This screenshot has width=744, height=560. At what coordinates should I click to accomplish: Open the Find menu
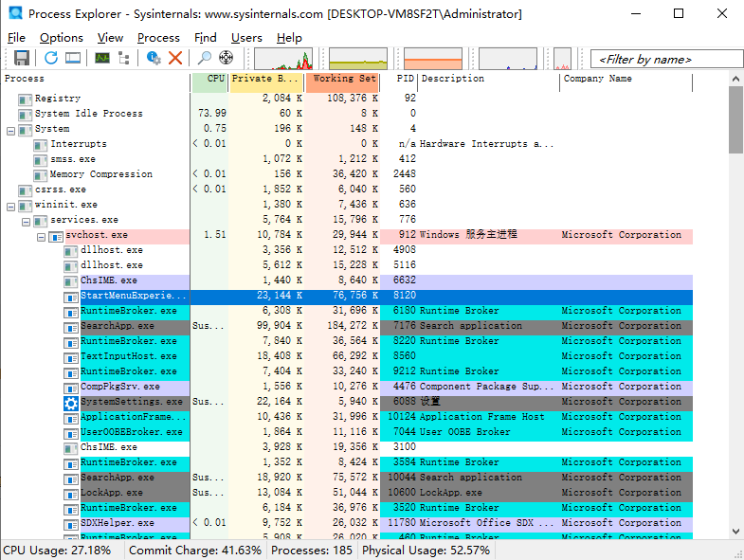coord(206,38)
